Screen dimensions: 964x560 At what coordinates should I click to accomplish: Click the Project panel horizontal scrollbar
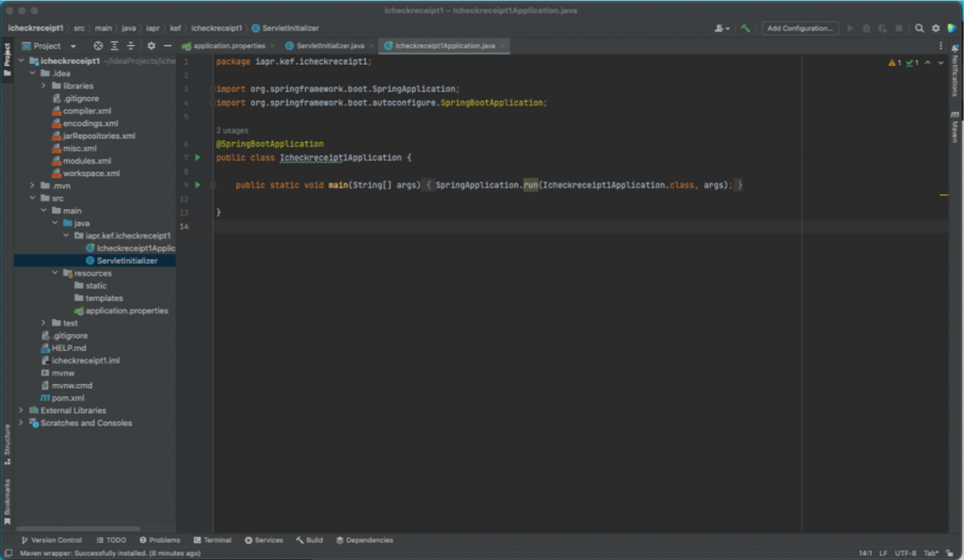click(78, 529)
